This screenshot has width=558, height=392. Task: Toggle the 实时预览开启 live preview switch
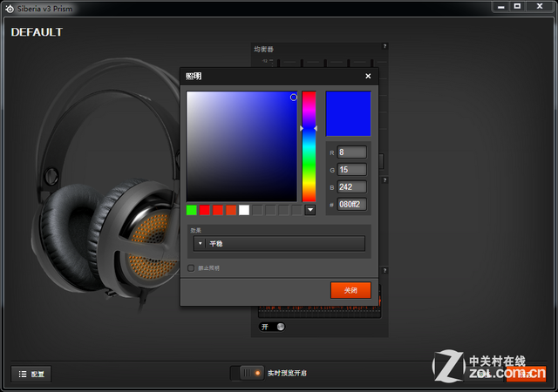click(x=248, y=373)
